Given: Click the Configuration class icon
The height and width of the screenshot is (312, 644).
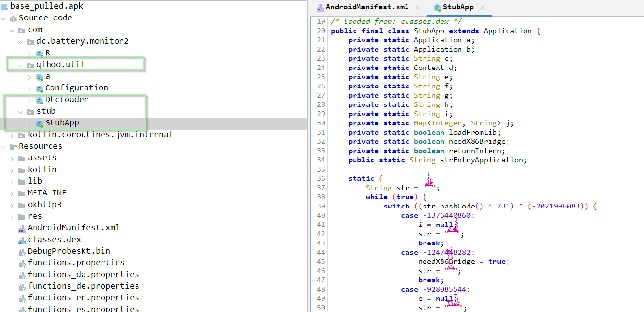Looking at the screenshot, I should point(39,88).
